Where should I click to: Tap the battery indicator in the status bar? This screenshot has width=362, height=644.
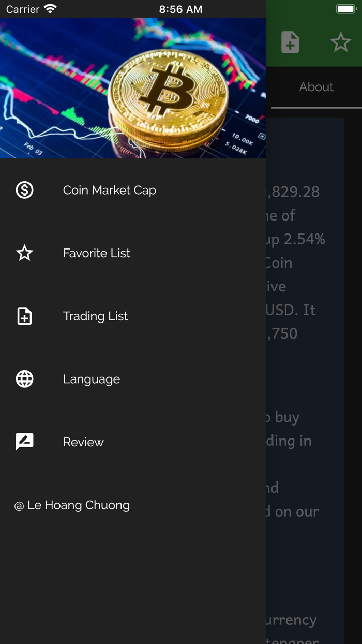pyautogui.click(x=345, y=8)
